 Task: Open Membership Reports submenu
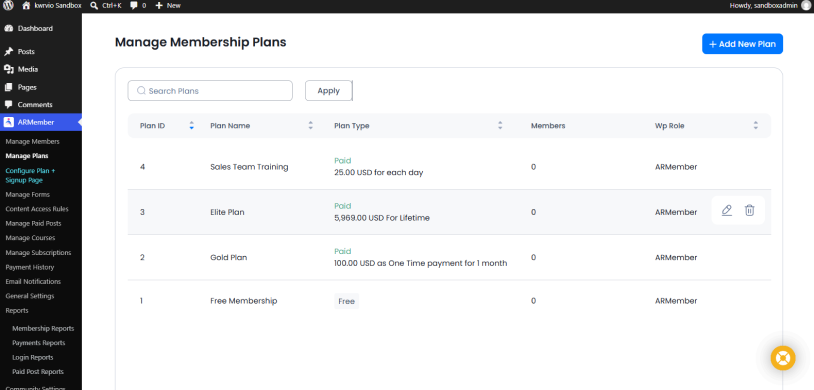[x=43, y=329]
